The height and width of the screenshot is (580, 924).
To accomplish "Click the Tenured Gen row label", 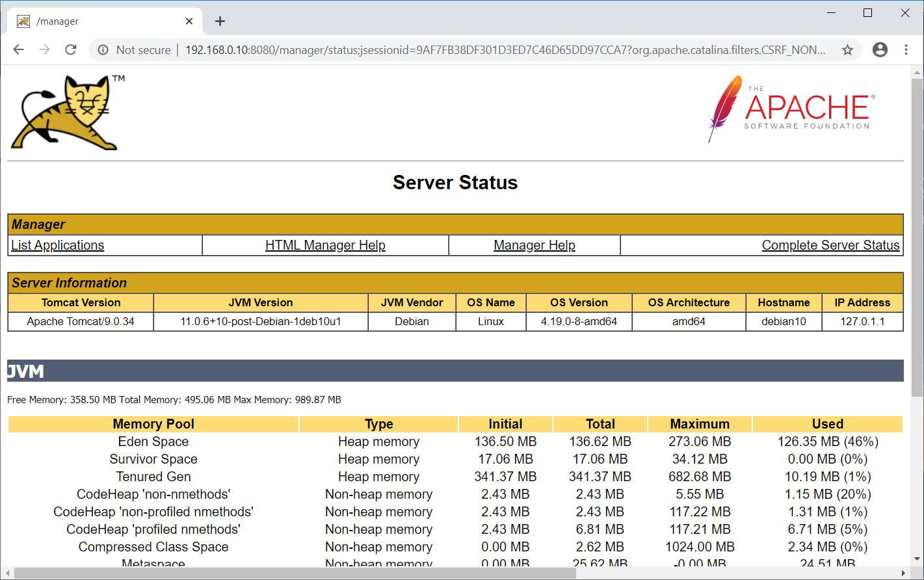I will point(153,477).
